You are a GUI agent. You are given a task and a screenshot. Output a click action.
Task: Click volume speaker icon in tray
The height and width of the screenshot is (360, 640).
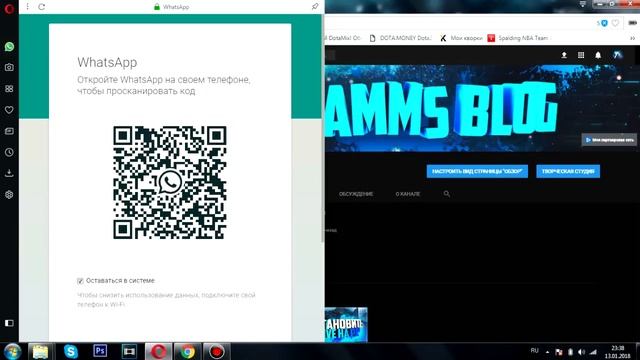click(x=581, y=352)
